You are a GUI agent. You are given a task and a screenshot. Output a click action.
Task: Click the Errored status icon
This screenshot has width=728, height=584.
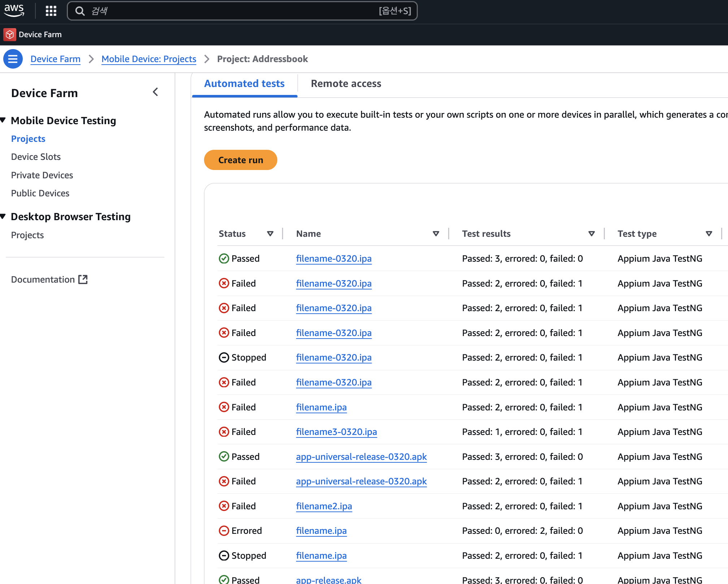[224, 531]
